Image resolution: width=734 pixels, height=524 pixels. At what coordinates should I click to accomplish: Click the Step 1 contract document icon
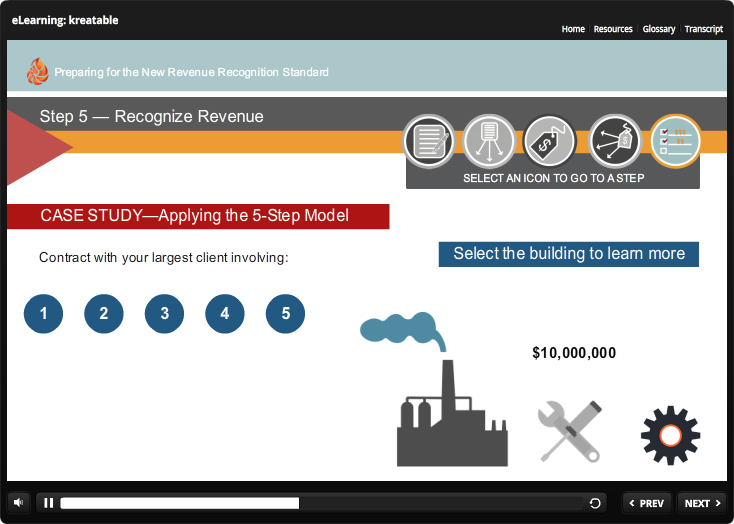(x=429, y=142)
